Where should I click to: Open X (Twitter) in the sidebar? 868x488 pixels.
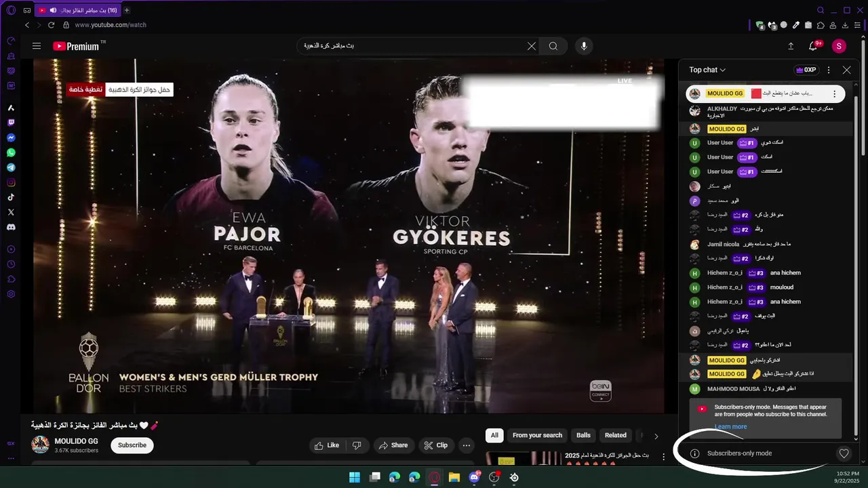pos(11,212)
